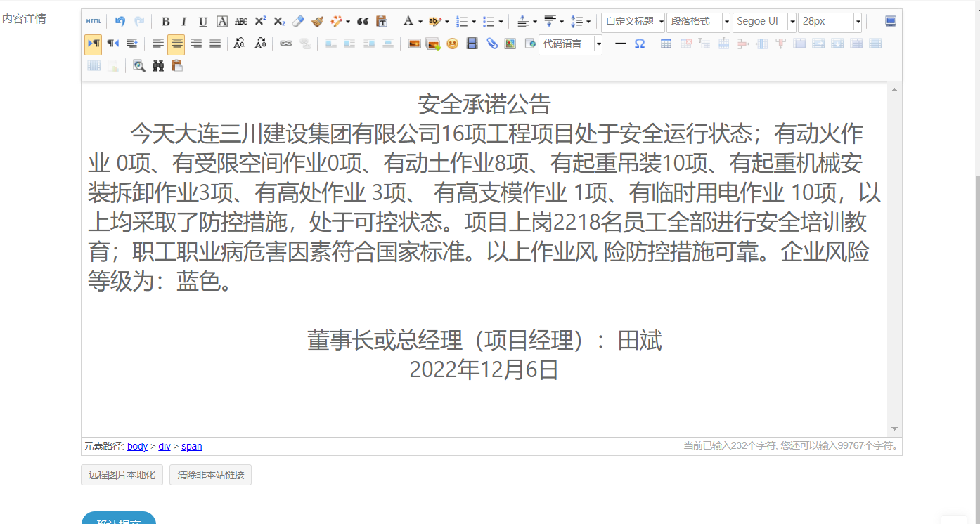Attach a file with the paperclip
The width and height of the screenshot is (980, 524).
pyautogui.click(x=491, y=44)
